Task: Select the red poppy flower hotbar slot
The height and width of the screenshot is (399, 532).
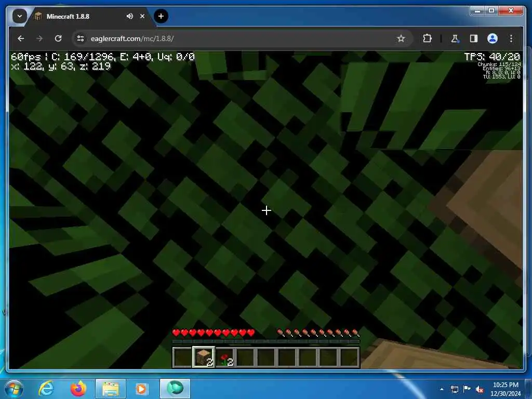Action: [x=224, y=357]
